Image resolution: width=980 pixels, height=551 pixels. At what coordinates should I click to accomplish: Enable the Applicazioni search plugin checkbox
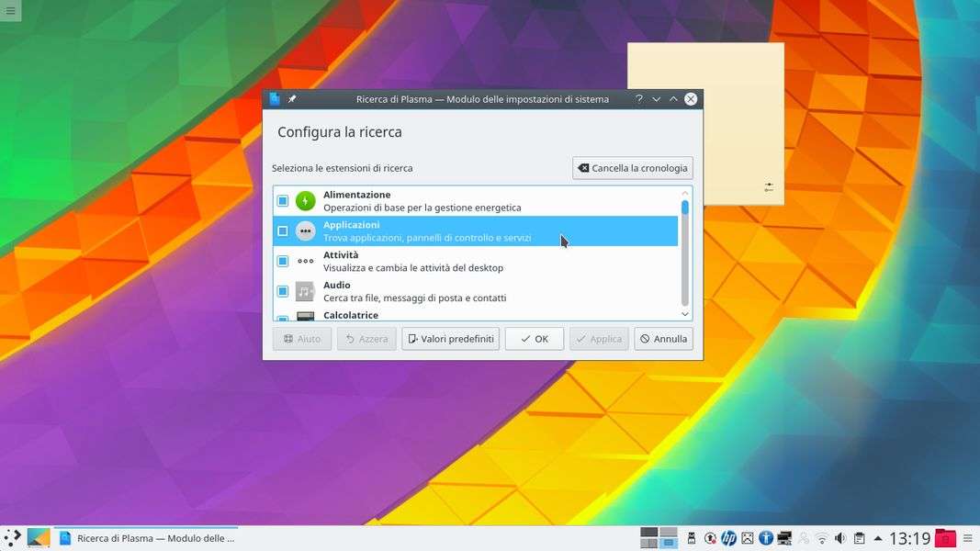pyautogui.click(x=283, y=231)
